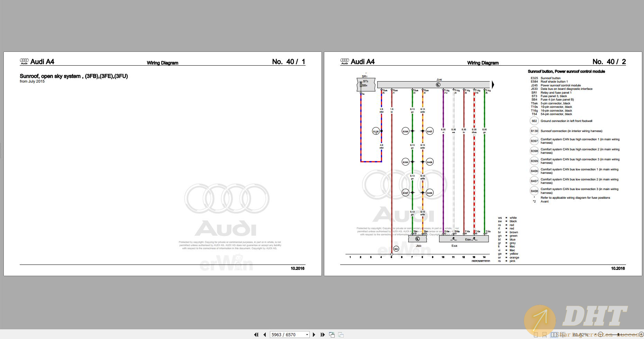The height and width of the screenshot is (339, 644).
Task: Click the '602' ground connection legend circle
Action: (x=534, y=121)
